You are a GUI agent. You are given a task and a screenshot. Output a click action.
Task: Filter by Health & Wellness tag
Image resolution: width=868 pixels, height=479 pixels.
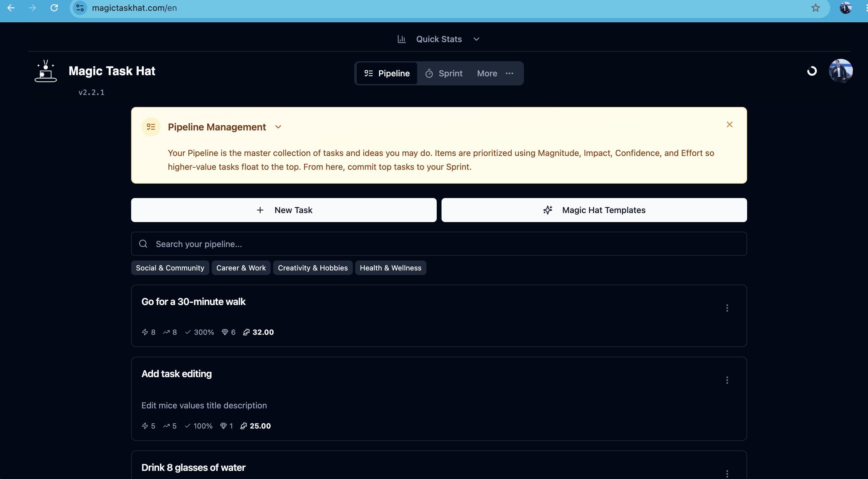[390, 268]
